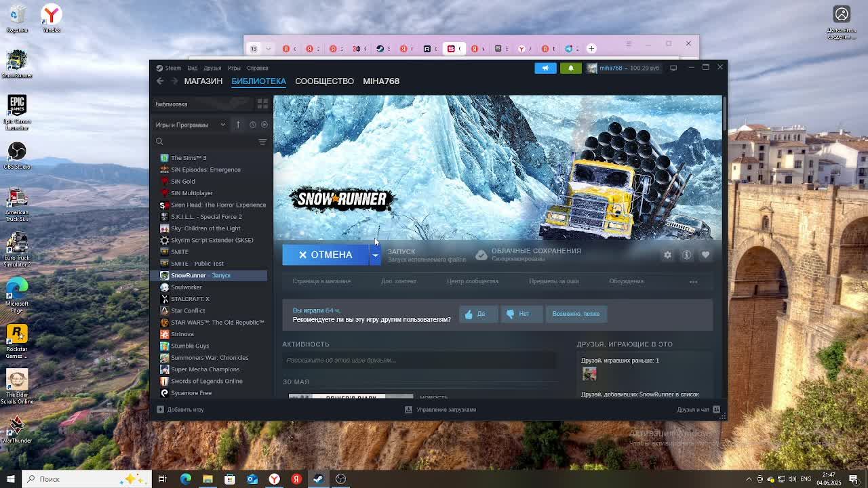This screenshot has width=868, height=488.
Task: Open Epic Games Launcher desktop icon
Action: [17, 112]
